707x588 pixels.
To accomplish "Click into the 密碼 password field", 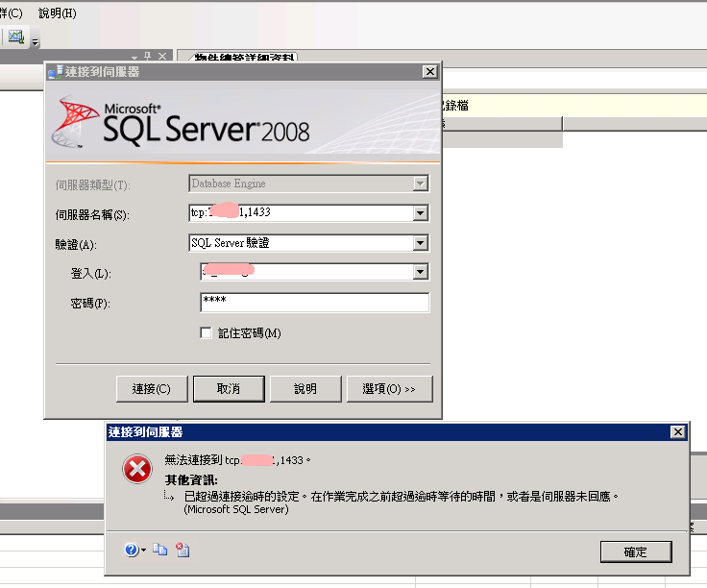I will pyautogui.click(x=315, y=302).
